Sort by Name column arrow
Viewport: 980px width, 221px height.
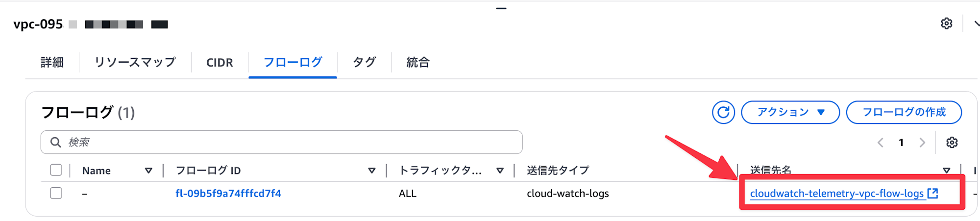[x=148, y=171]
